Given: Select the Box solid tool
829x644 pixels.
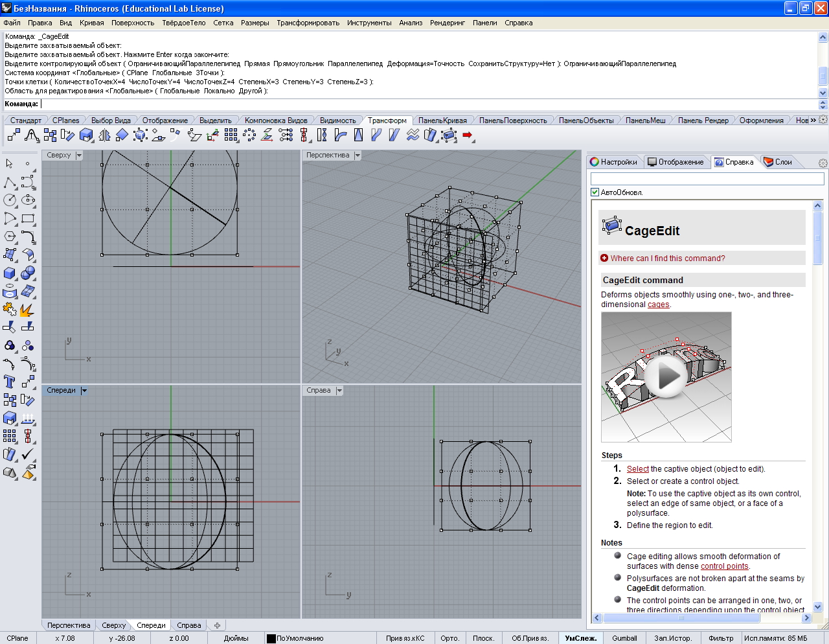Looking at the screenshot, I should click(x=10, y=273).
